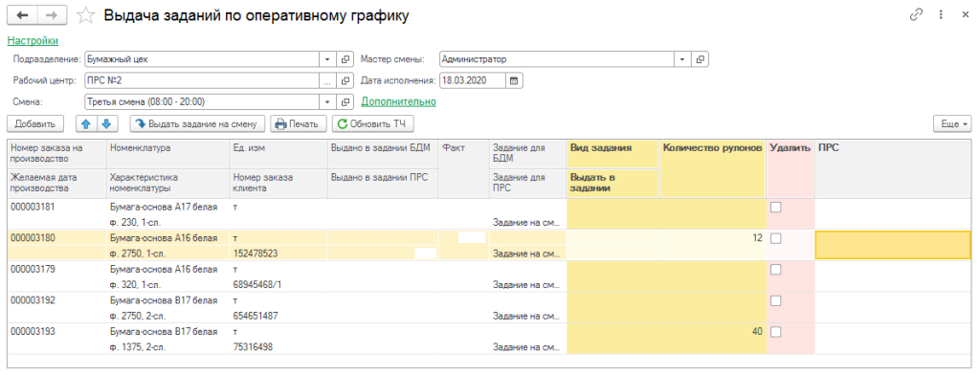Open calendar for Дата исполнения
This screenshot has height=375, width=980.
pyautogui.click(x=514, y=80)
